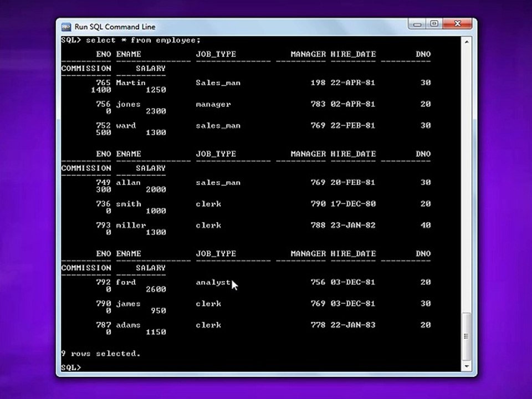Image resolution: width=532 pixels, height=399 pixels.
Task: Click the topmost 'JOB_TYPE' column header
Action: pyautogui.click(x=216, y=54)
